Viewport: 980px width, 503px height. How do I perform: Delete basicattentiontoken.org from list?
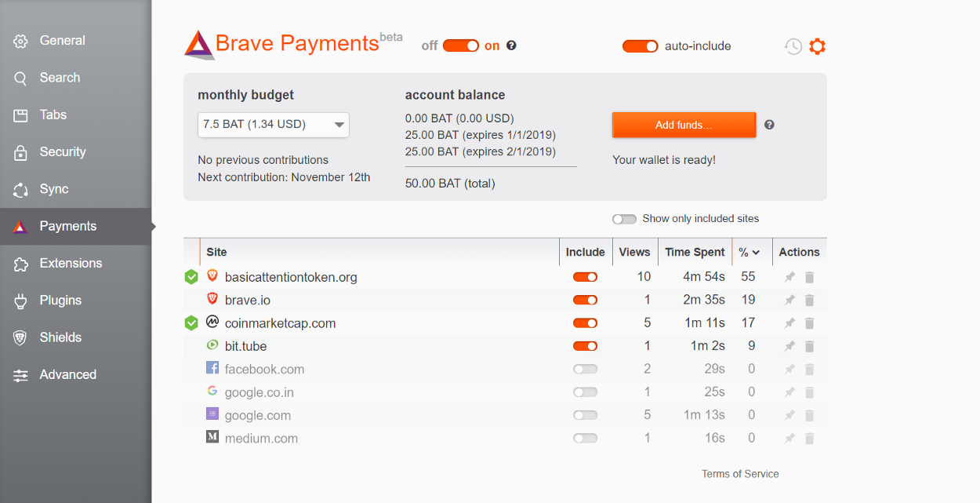[x=809, y=277]
